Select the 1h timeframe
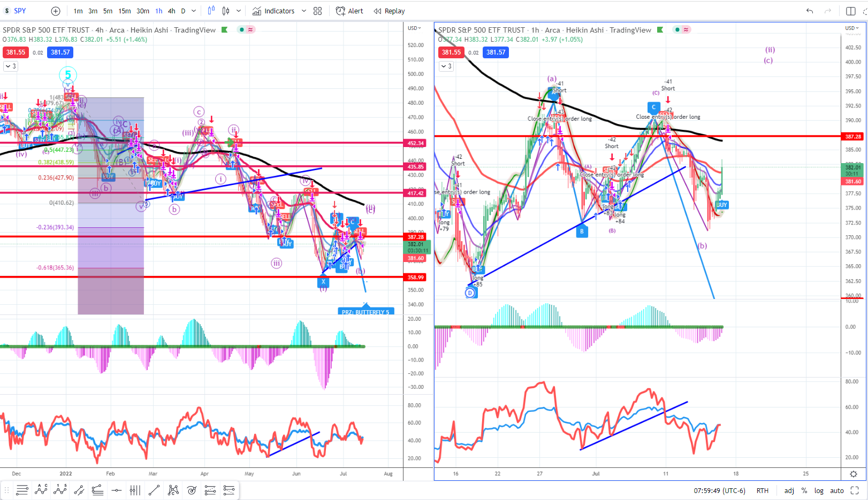Screen dimensions: 868x500 point(159,11)
